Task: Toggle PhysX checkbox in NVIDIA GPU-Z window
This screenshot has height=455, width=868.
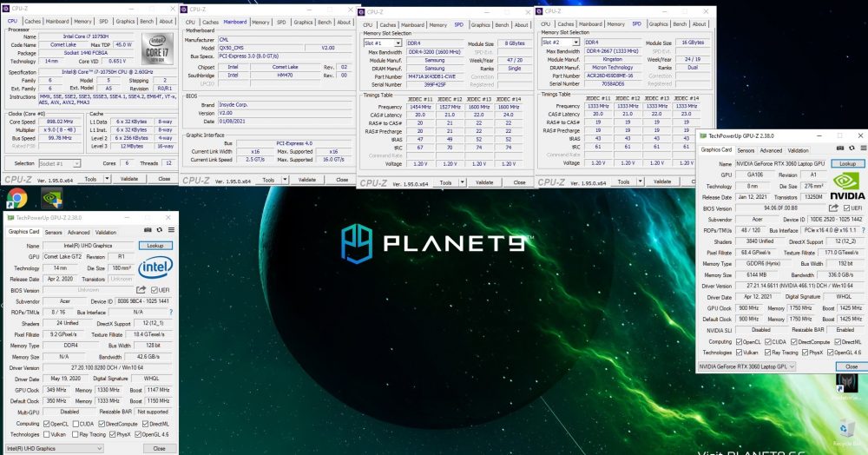Action: click(805, 352)
